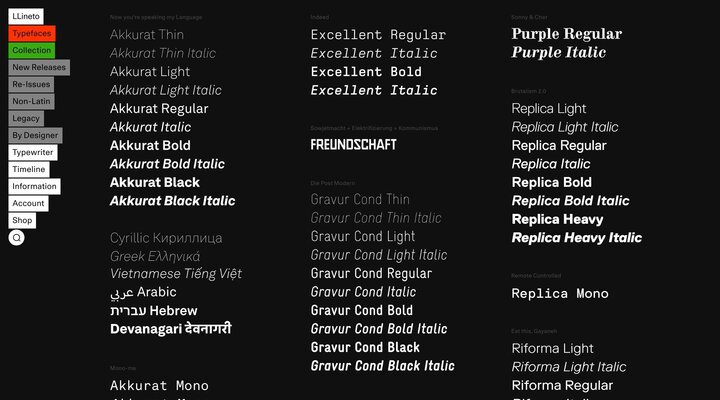Select the Typefaces menu item
The image size is (720, 400).
(32, 33)
